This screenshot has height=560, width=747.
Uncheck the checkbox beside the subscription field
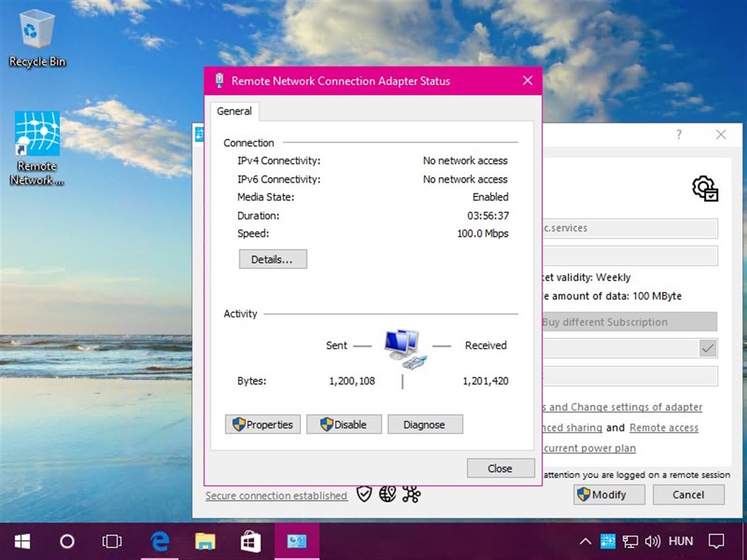tap(708, 348)
